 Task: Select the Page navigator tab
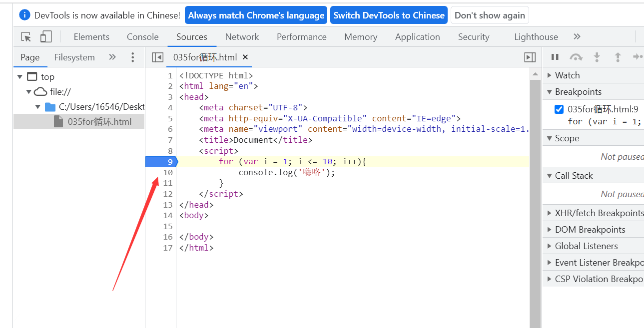[30, 57]
